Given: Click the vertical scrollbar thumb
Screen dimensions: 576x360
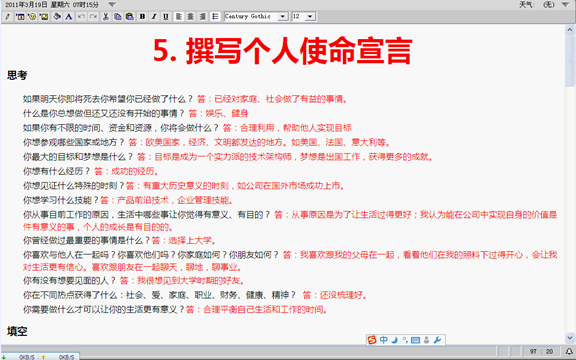Looking at the screenshot, I should pyautogui.click(x=570, y=61).
